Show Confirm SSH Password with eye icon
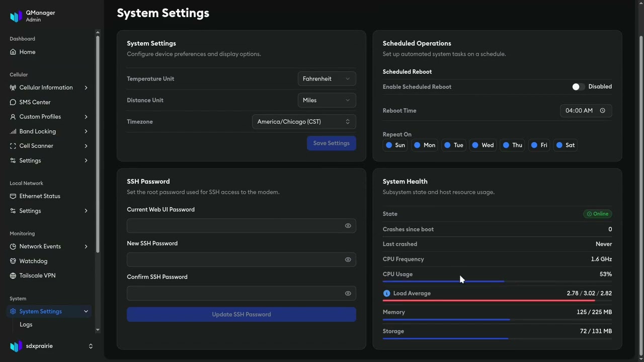644x362 pixels. (x=348, y=293)
